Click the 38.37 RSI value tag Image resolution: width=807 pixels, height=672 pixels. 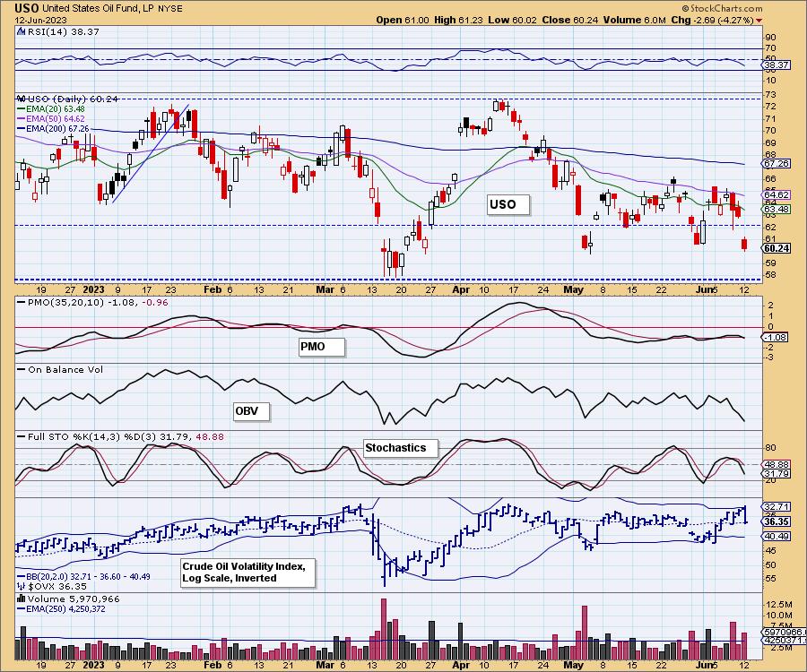777,65
